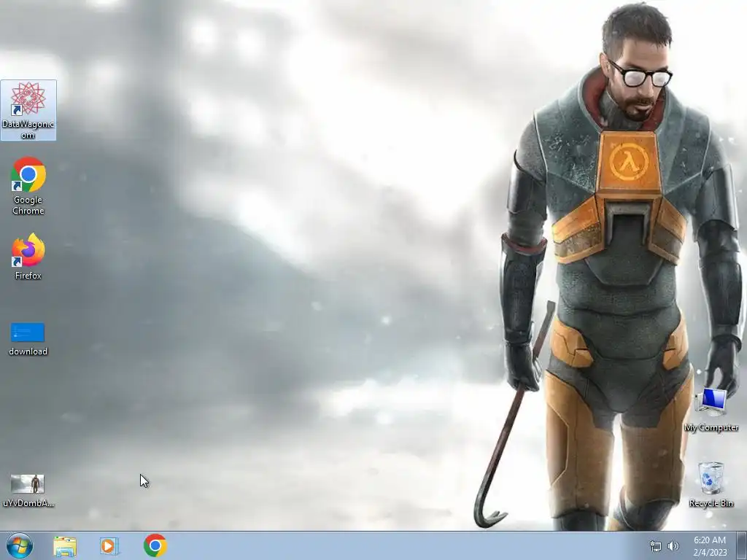Show the calendar via the 6:20 AM clock
The height and width of the screenshot is (560, 747).
tap(710, 546)
